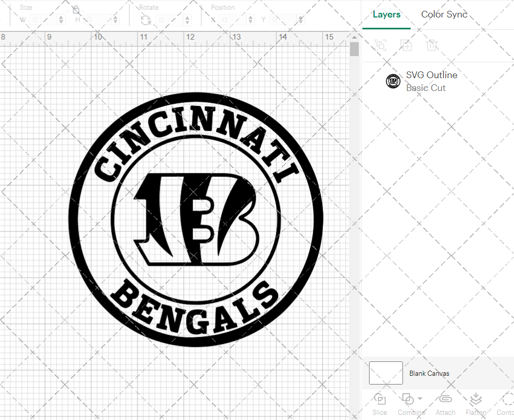Click the Slice tool
514x420 pixels.
380,404
